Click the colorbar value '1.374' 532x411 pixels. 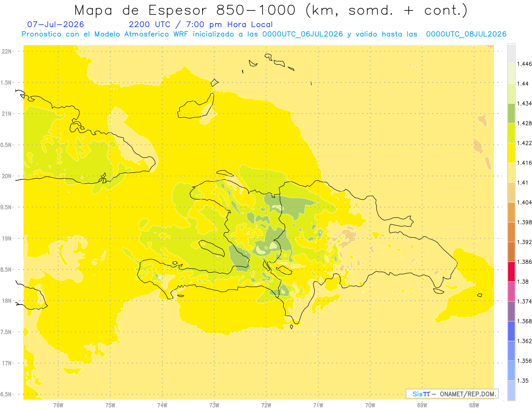pyautogui.click(x=524, y=301)
